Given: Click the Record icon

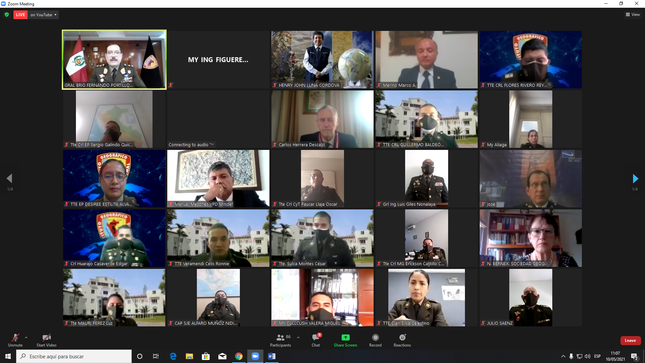Looking at the screenshot, I should point(375,340).
